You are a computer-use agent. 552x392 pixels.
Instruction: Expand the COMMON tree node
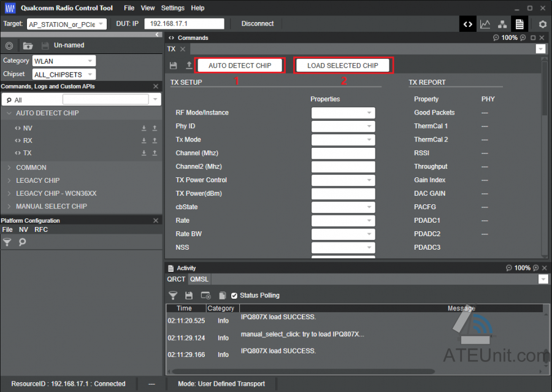(9, 167)
